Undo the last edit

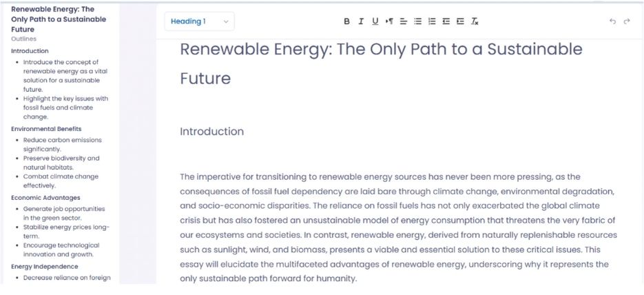(612, 21)
